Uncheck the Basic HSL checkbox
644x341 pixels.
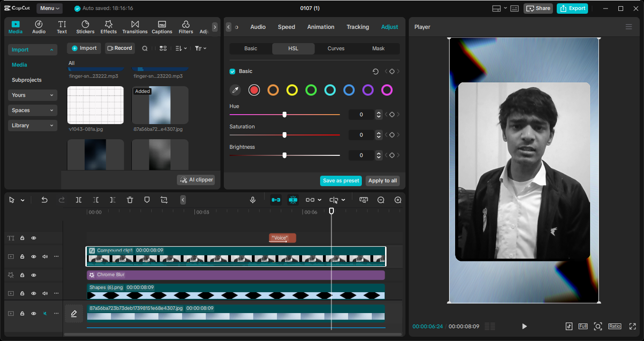232,72
